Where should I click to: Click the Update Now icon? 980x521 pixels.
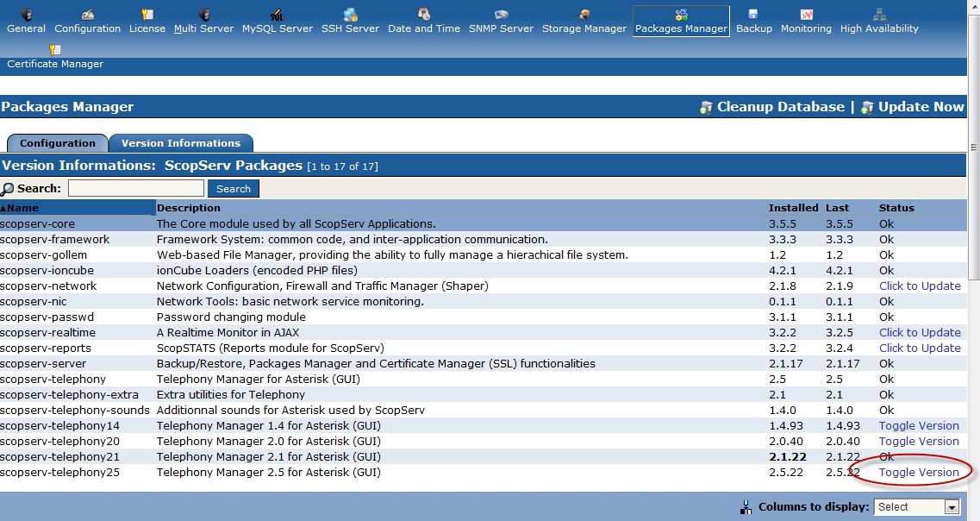867,108
